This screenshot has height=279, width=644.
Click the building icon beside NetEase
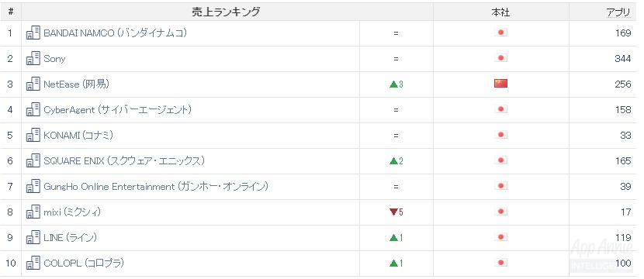pyautogui.click(x=33, y=84)
